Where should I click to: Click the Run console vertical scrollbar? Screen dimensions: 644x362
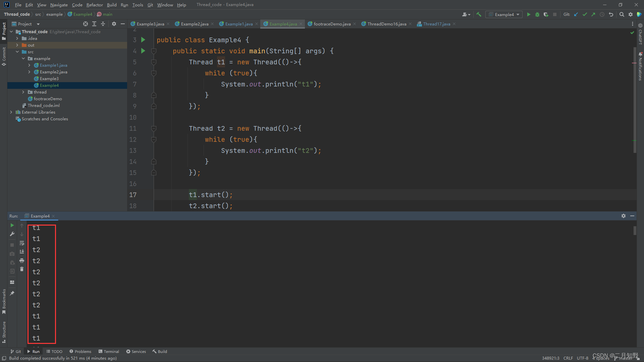tap(635, 231)
